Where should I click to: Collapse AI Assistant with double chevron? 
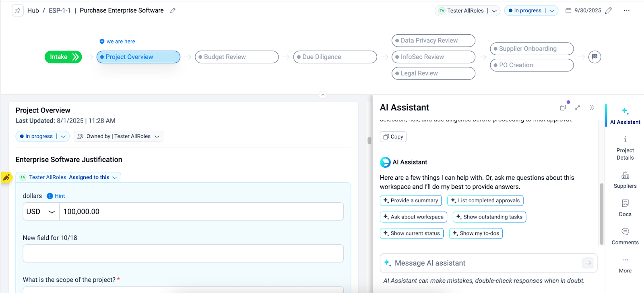tap(592, 108)
